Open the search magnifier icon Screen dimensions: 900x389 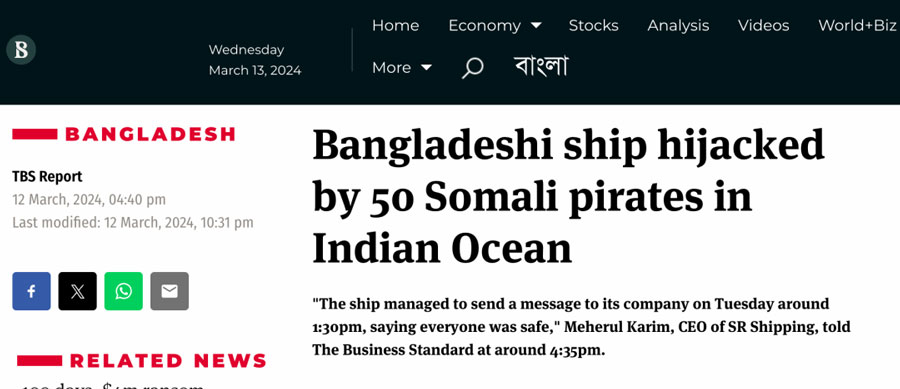(x=472, y=68)
